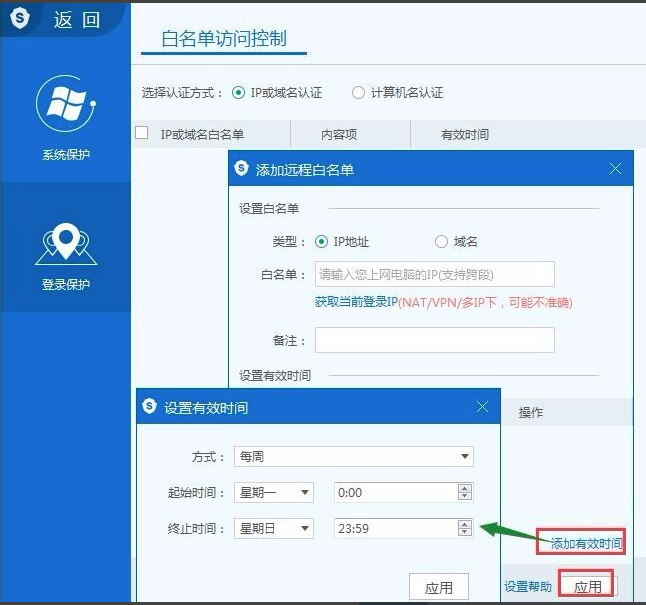Click logo icon in 设置有效时间 title bar
Viewport: 646px width, 605px height.
pyautogui.click(x=150, y=407)
